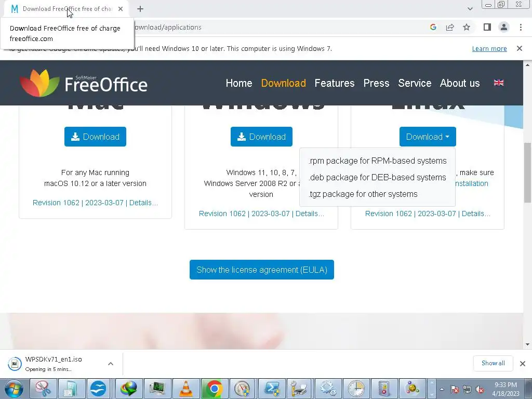Choose .rpm package for RPM-based systems
Screen dimensions: 532x399
378,161
